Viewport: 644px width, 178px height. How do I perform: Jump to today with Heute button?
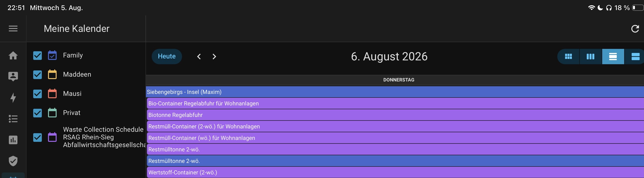pos(167,56)
